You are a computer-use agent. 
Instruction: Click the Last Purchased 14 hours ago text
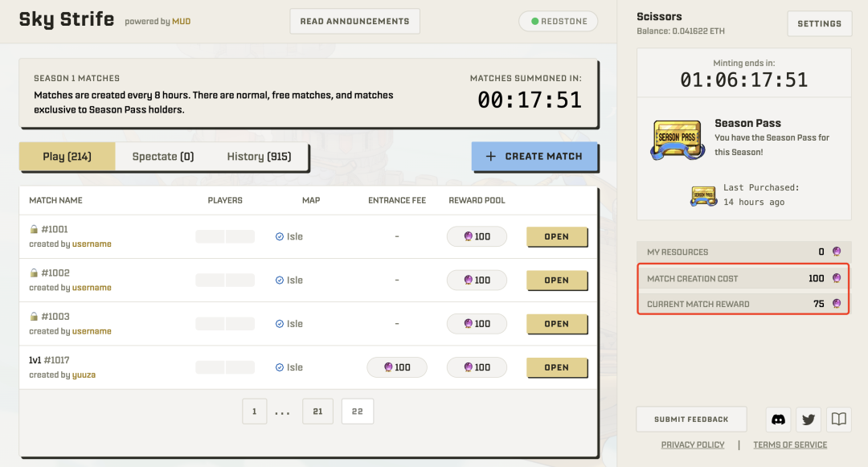coord(761,195)
